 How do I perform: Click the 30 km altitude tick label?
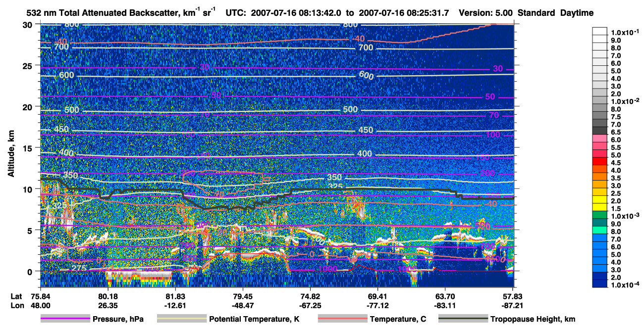[x=29, y=25]
